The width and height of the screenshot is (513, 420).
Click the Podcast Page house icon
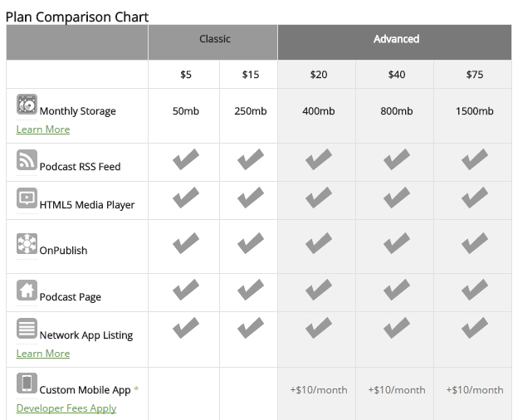[27, 291]
